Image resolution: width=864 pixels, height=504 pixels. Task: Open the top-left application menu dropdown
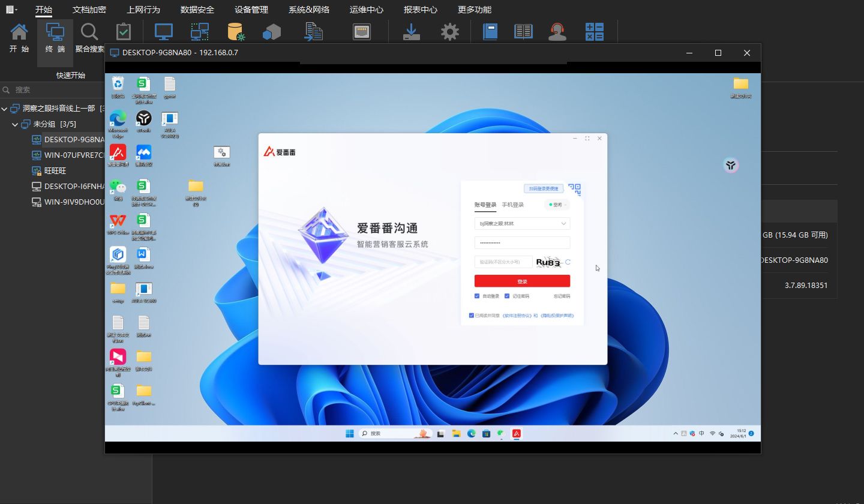(11, 10)
